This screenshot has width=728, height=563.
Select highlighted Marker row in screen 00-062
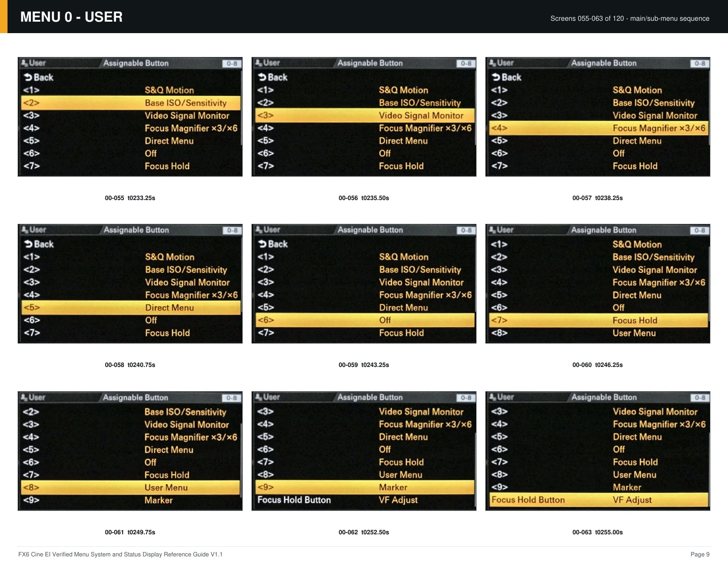(364, 487)
